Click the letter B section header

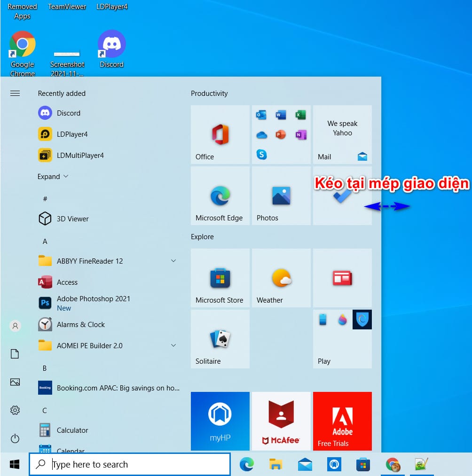point(45,368)
